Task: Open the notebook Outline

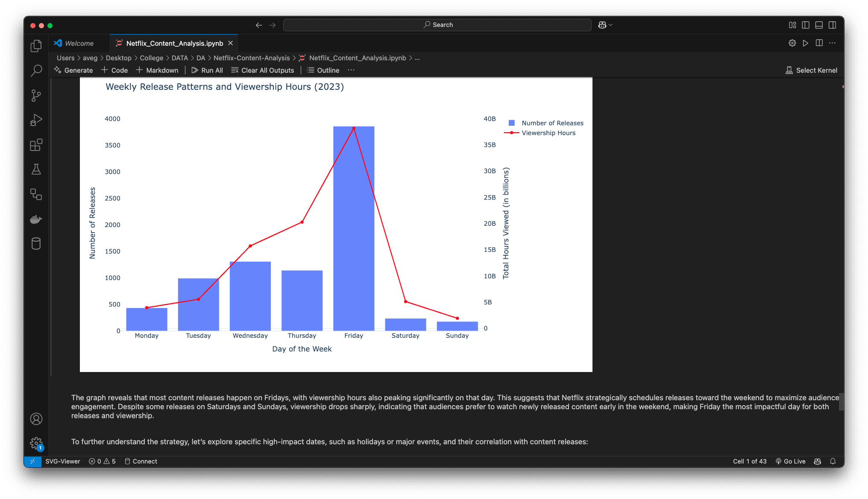Action: point(323,70)
